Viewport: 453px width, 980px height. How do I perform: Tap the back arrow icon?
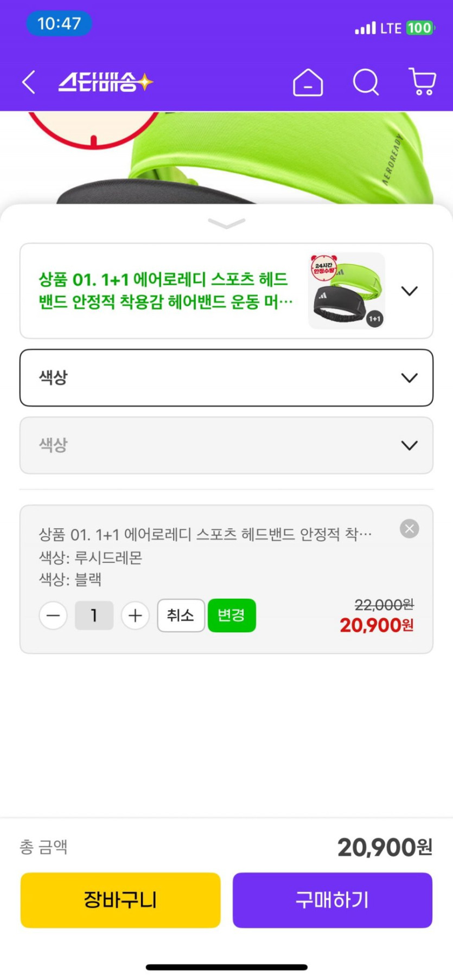(x=29, y=82)
